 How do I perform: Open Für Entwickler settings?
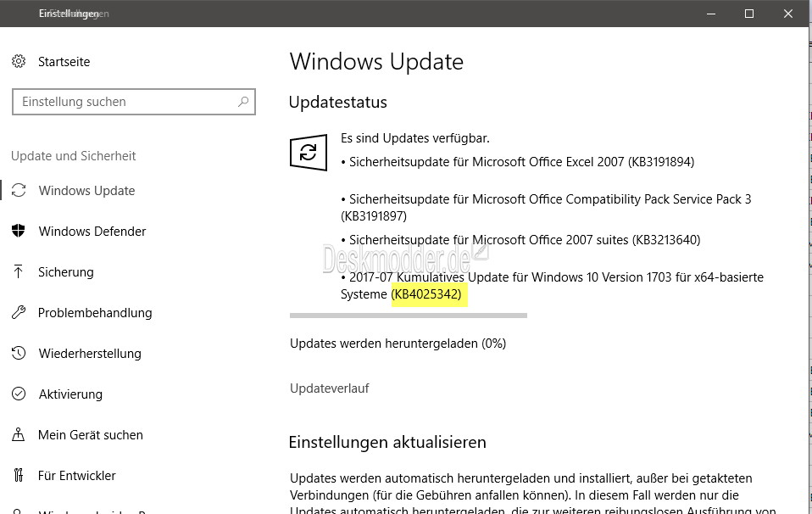click(x=77, y=476)
